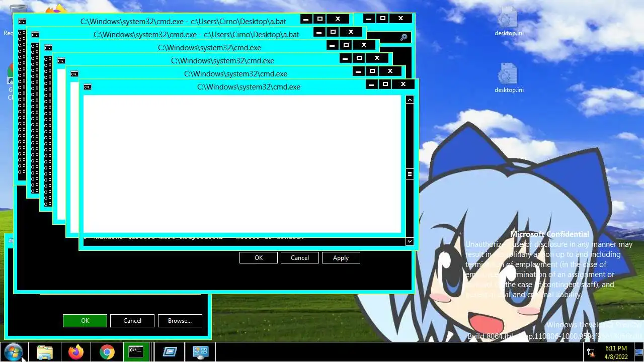644x362 pixels.
Task: Click the green OK button in Run dialog
Action: (x=85, y=321)
